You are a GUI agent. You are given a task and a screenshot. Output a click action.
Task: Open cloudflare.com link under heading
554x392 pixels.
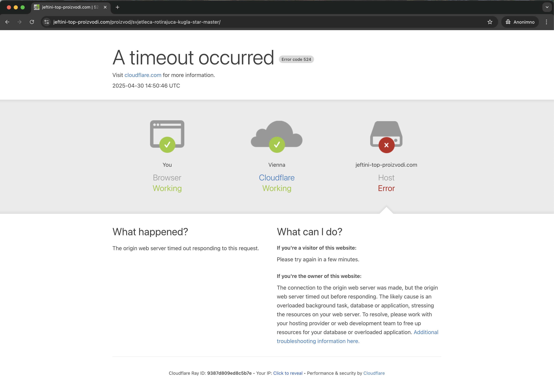point(143,75)
